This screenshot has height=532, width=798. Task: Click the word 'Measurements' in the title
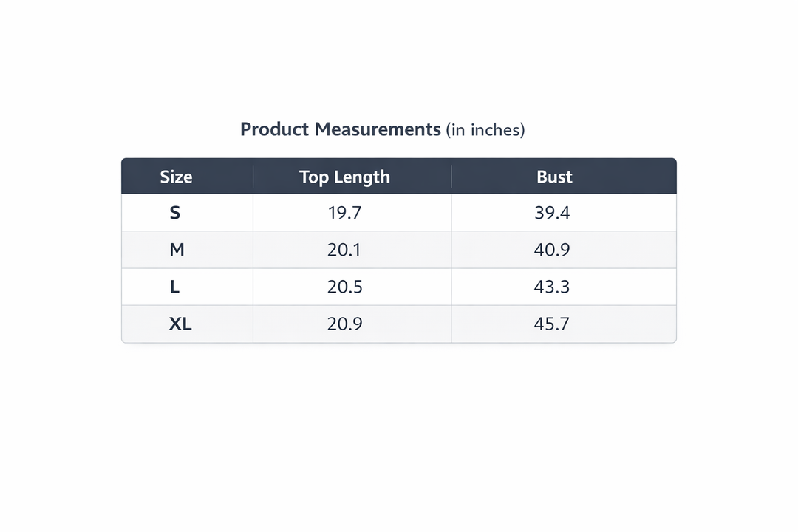pos(378,129)
